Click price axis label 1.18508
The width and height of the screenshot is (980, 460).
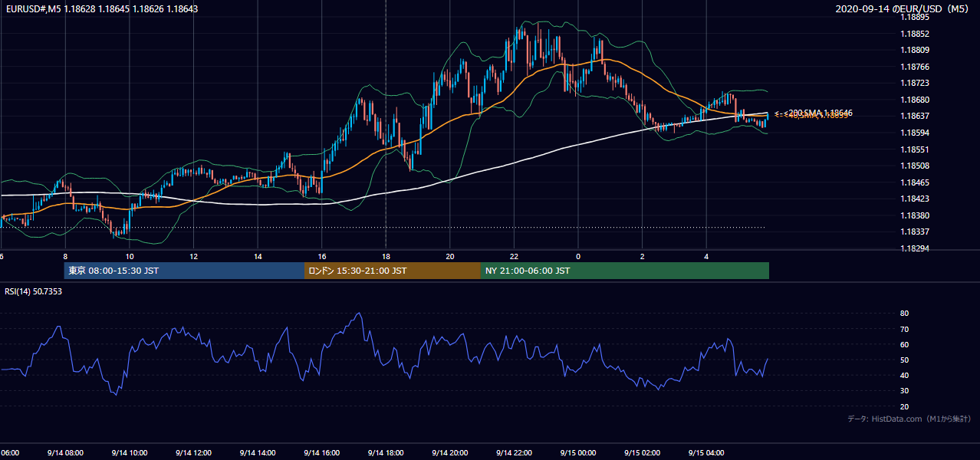tap(914, 166)
